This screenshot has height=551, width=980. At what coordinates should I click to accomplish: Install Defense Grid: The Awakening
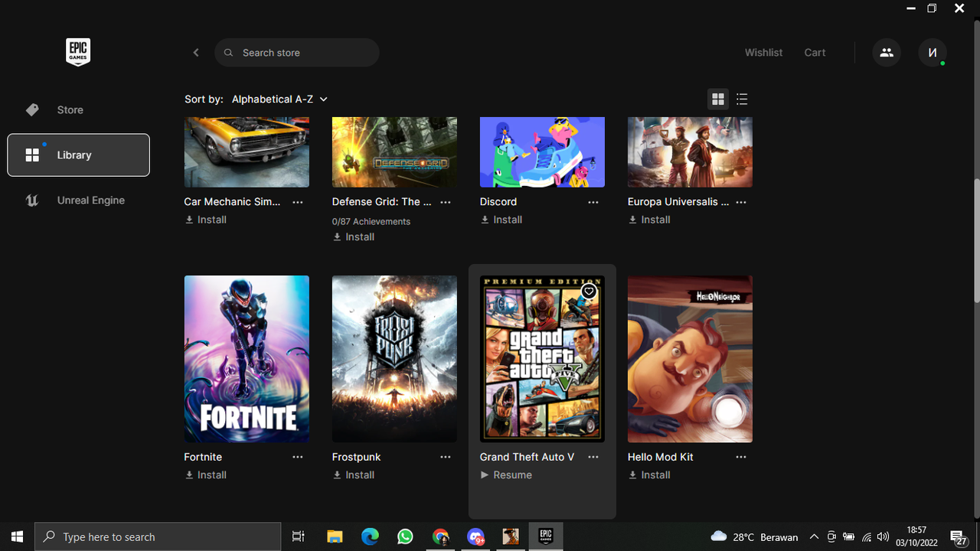[354, 237]
